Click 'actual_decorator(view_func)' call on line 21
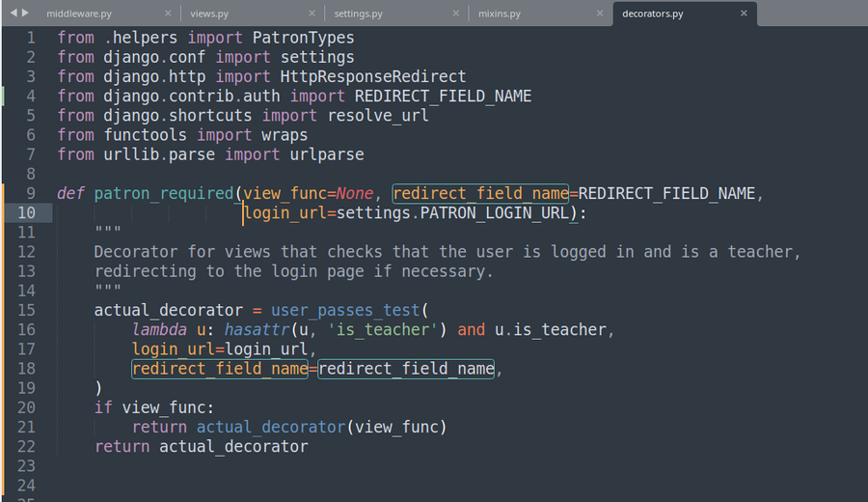 click(321, 428)
